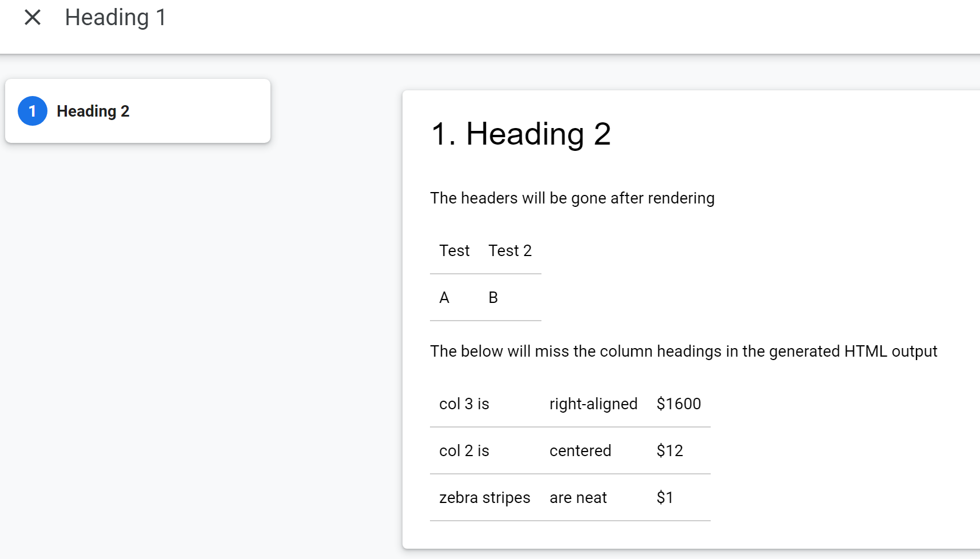Click the Heading 1 title in the top bar

pos(116,17)
